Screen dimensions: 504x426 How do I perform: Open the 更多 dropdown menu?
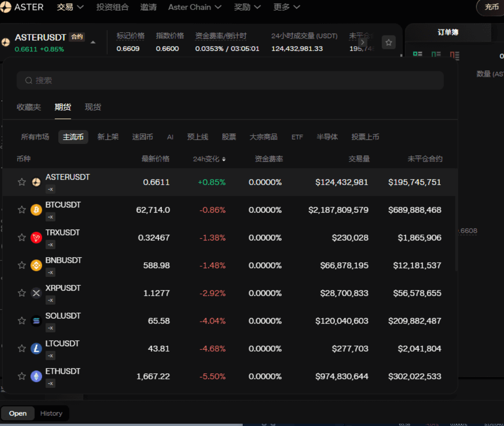tap(287, 7)
